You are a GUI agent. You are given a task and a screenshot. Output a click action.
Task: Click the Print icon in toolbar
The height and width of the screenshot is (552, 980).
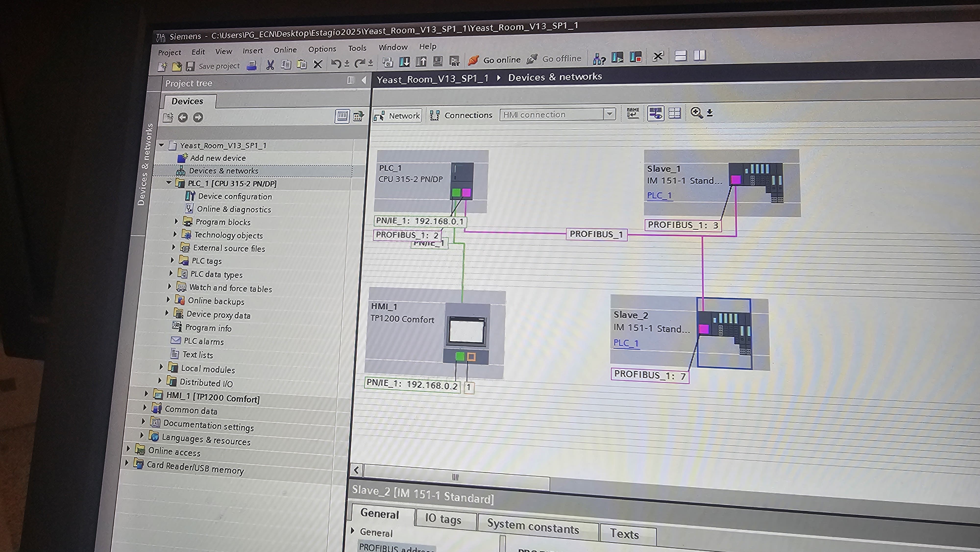[x=251, y=66]
